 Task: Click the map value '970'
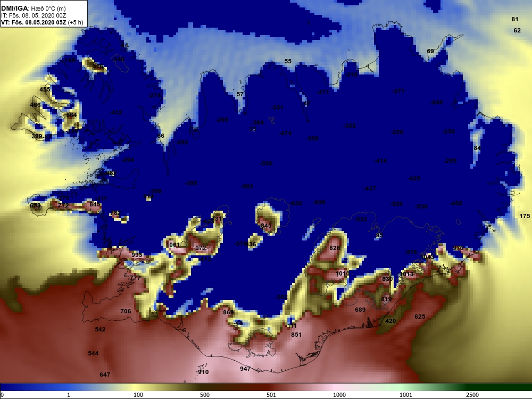click(x=458, y=248)
